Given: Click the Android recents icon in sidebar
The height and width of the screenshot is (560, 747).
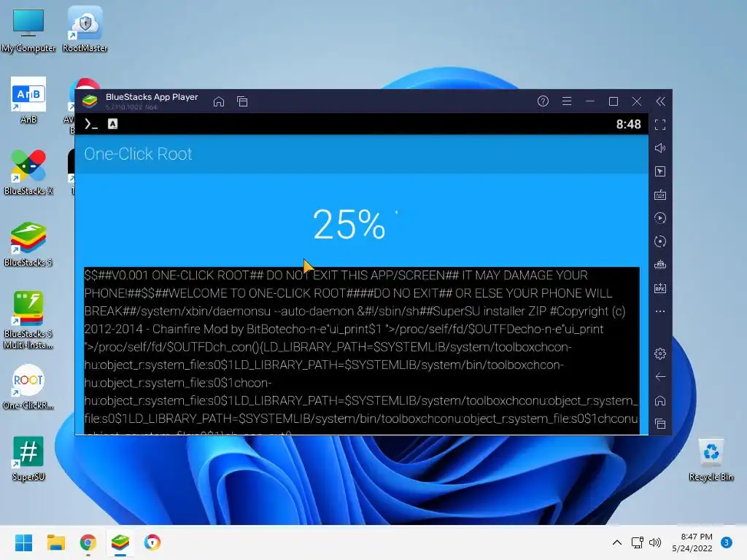Looking at the screenshot, I should [x=660, y=424].
